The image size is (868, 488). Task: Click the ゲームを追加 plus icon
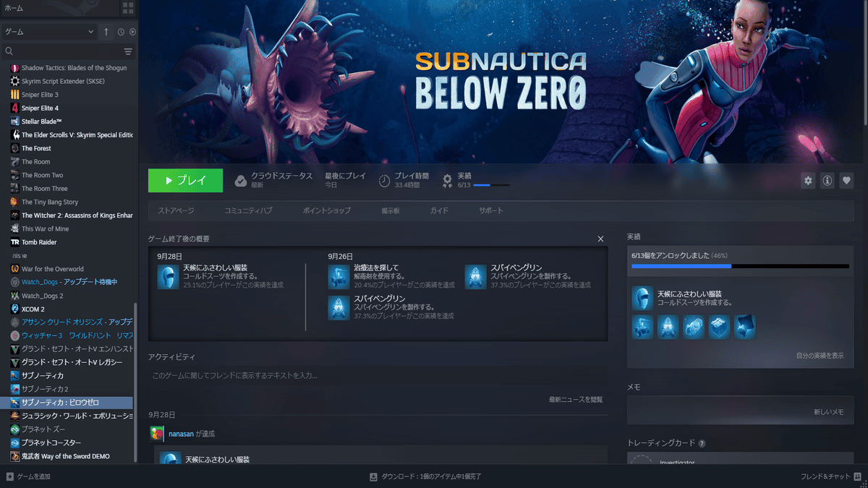coord(9,476)
